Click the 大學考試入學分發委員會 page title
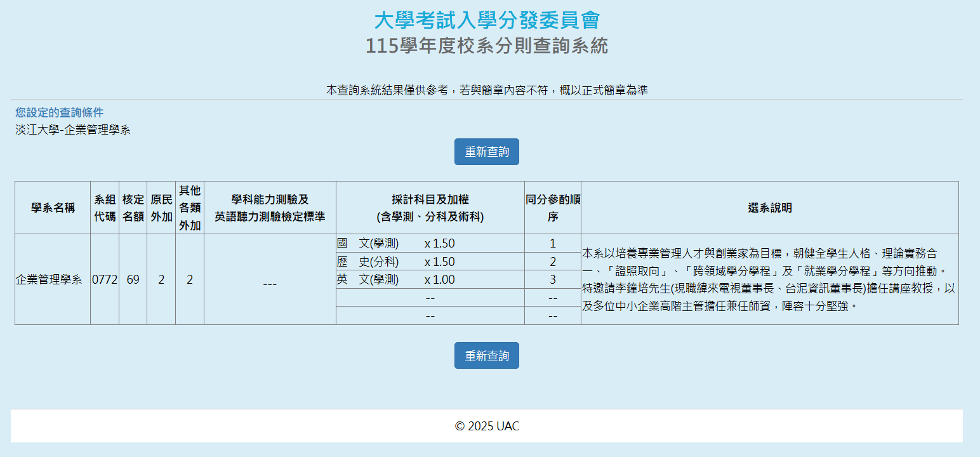The height and width of the screenshot is (457, 980). pos(486,20)
